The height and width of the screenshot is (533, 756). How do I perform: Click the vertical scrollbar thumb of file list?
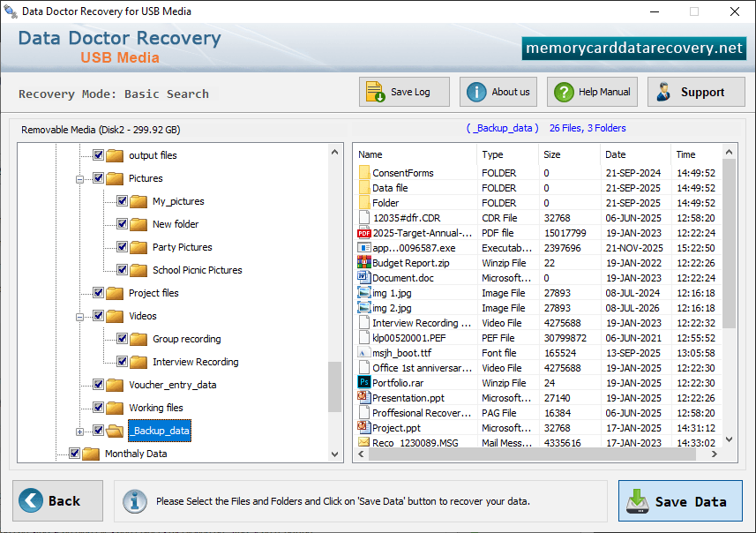point(729,244)
